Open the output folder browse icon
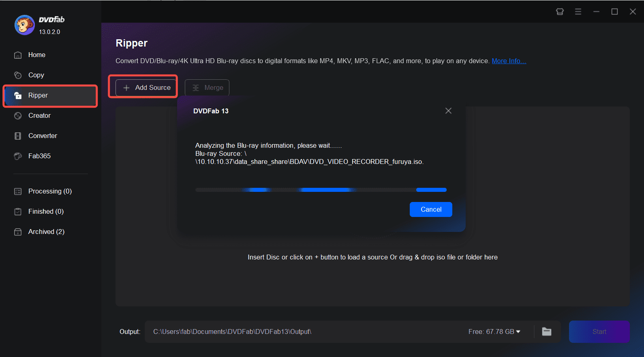 click(x=547, y=332)
